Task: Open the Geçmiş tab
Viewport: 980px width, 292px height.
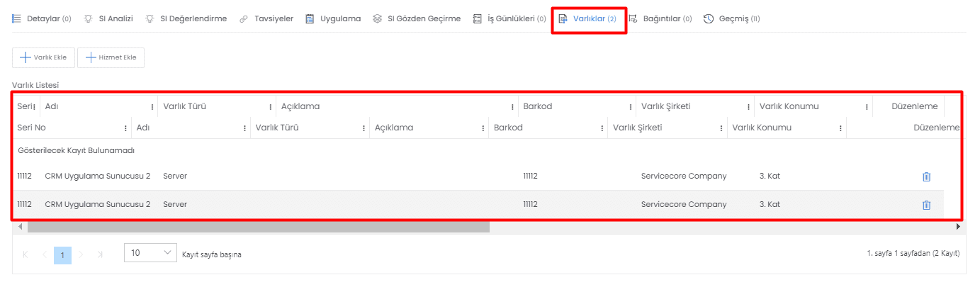Action: click(732, 18)
